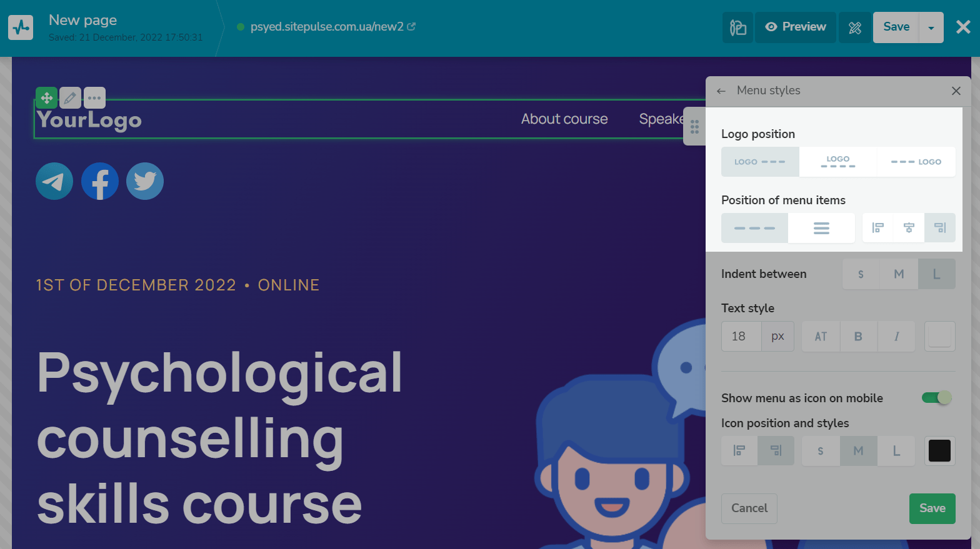This screenshot has height=549, width=980.
Task: Select logo position centered on top
Action: click(x=838, y=162)
